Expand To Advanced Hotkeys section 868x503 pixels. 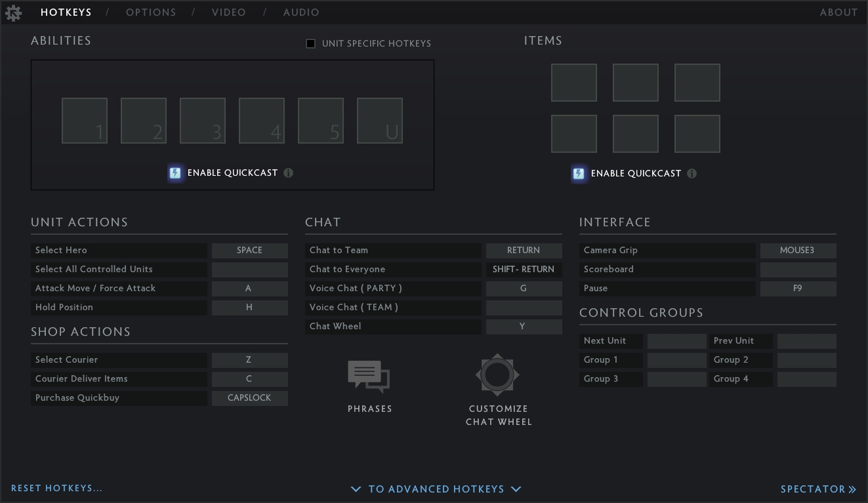(x=436, y=489)
